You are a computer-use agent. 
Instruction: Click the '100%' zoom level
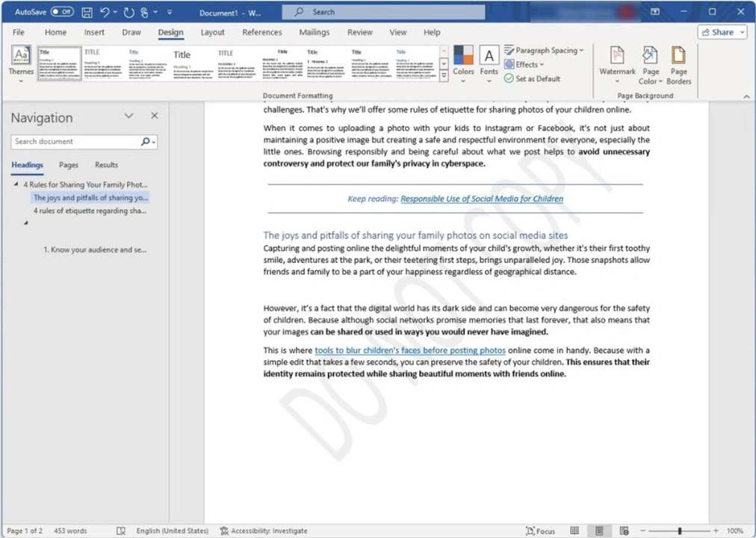tap(734, 531)
